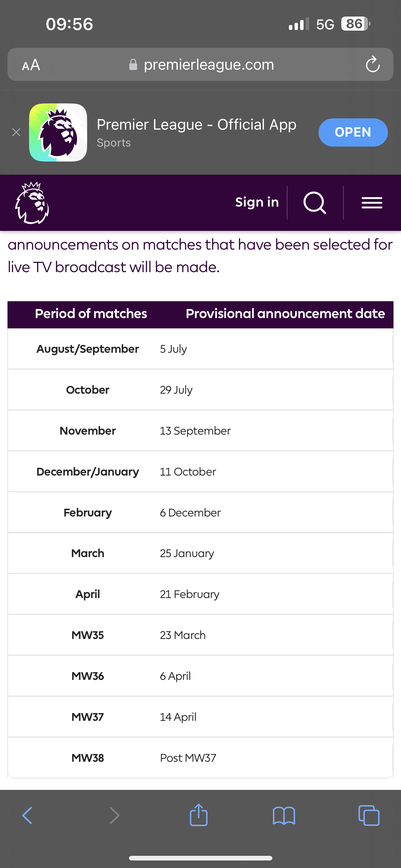Open the Safari share sheet icon

(x=199, y=815)
